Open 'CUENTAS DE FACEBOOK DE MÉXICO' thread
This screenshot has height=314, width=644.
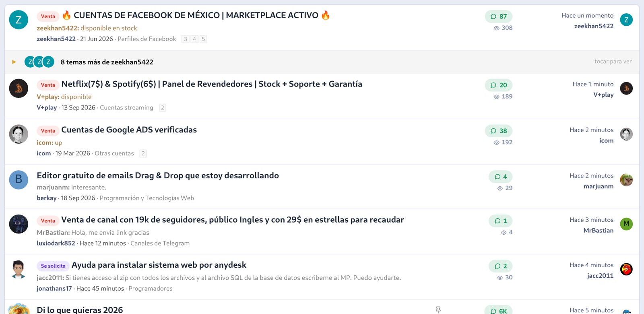tap(196, 15)
